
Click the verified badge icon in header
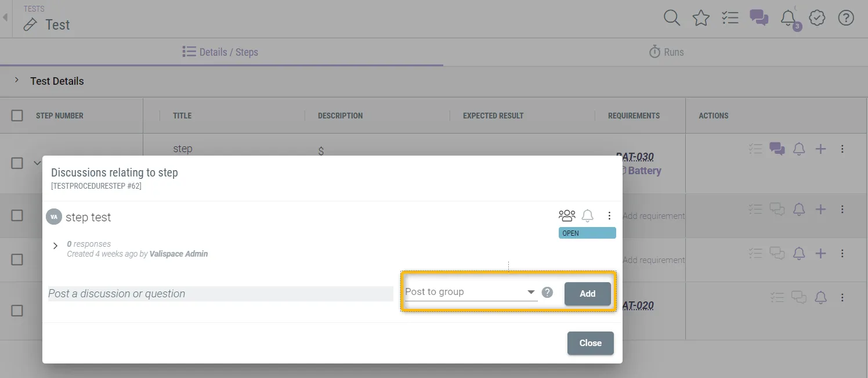[x=817, y=18]
